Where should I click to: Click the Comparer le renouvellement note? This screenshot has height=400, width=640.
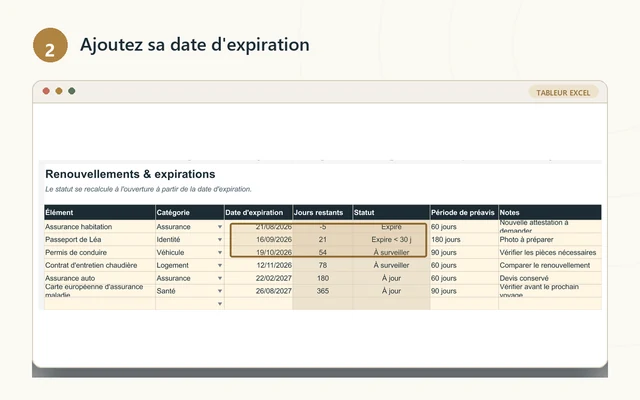click(x=550, y=265)
